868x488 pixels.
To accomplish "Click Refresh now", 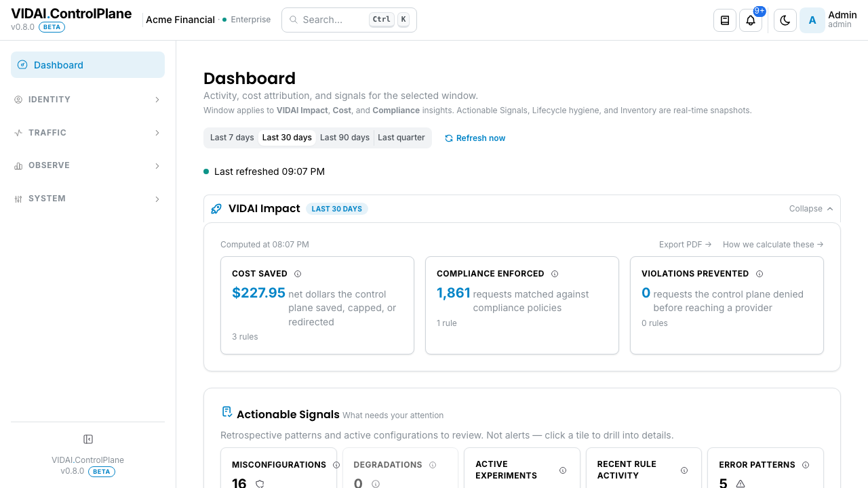I will click(475, 138).
